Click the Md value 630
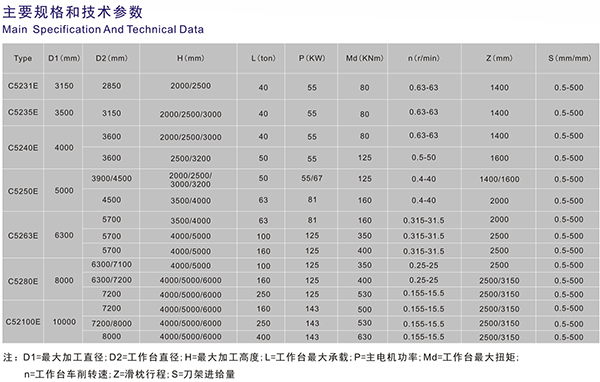The height and width of the screenshot is (382, 600). (x=364, y=337)
